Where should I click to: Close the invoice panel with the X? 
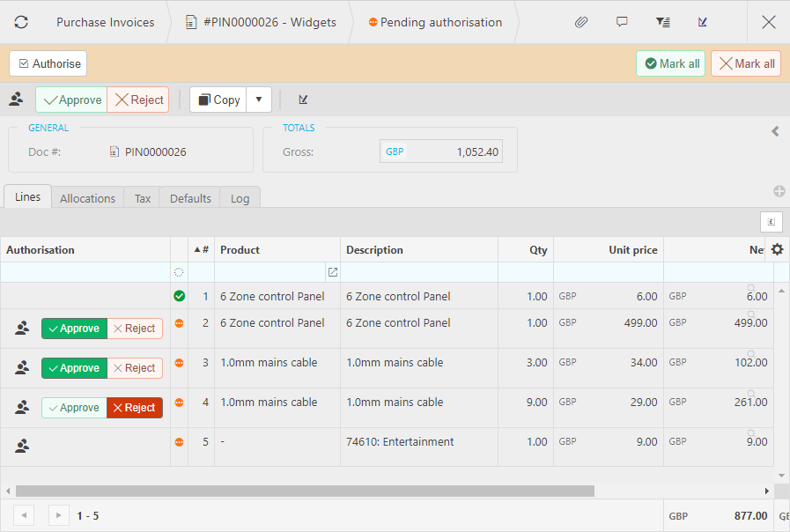click(768, 22)
